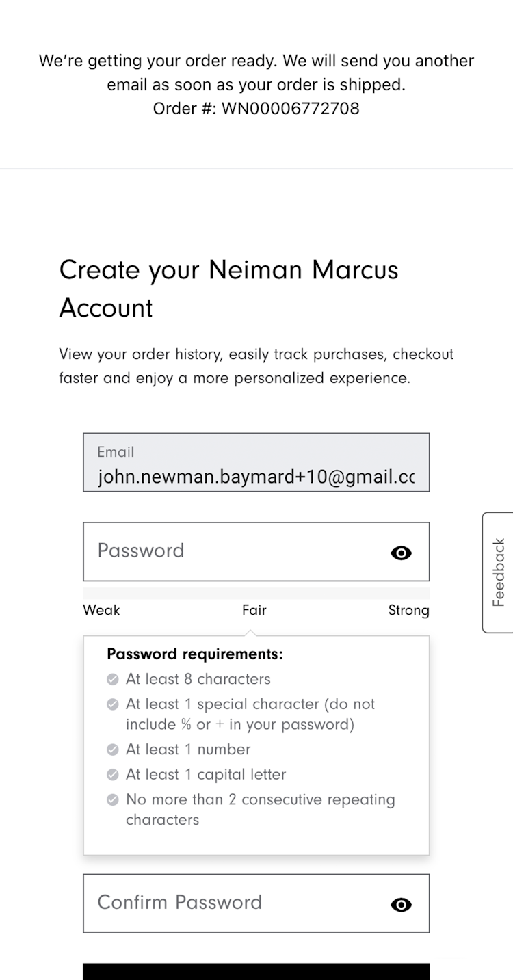Open the Feedback side tab
This screenshot has width=513, height=980.
[x=499, y=572]
